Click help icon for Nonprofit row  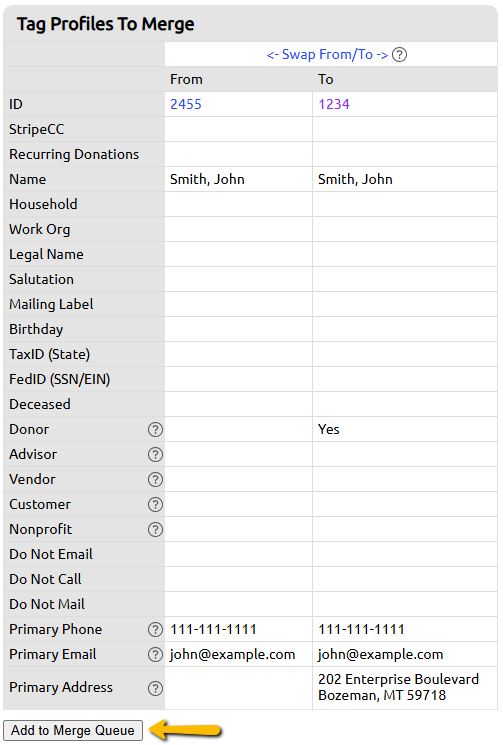coord(155,529)
